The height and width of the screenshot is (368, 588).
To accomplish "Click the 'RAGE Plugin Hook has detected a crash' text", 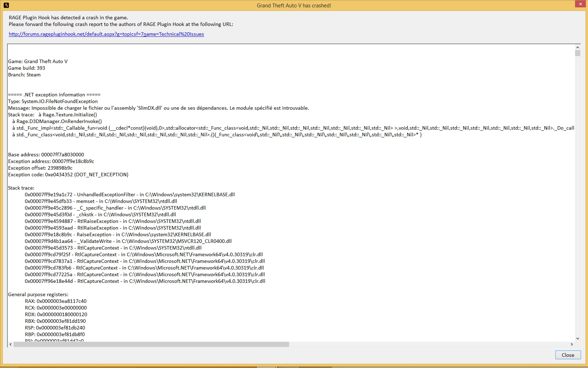I will (x=69, y=18).
